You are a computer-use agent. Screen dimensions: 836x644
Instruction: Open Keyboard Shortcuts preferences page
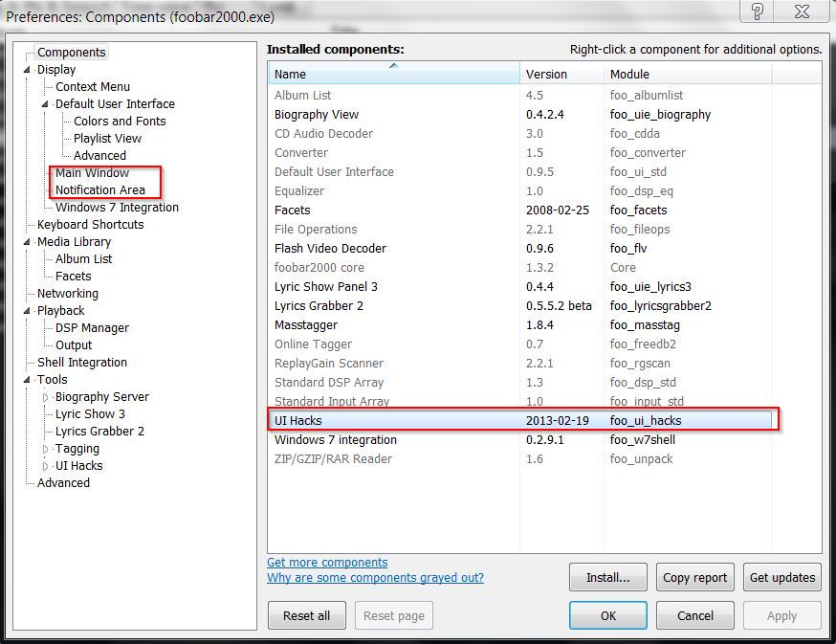tap(91, 225)
